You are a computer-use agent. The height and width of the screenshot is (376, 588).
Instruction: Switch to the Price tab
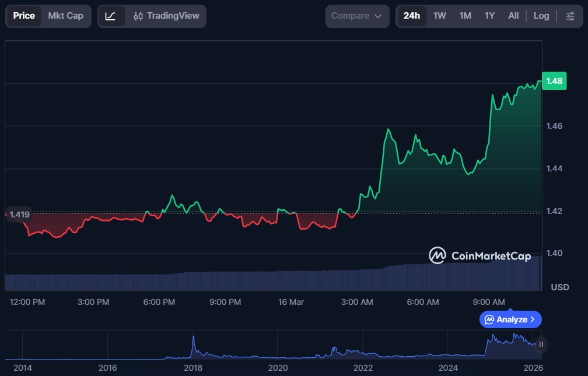pos(24,16)
